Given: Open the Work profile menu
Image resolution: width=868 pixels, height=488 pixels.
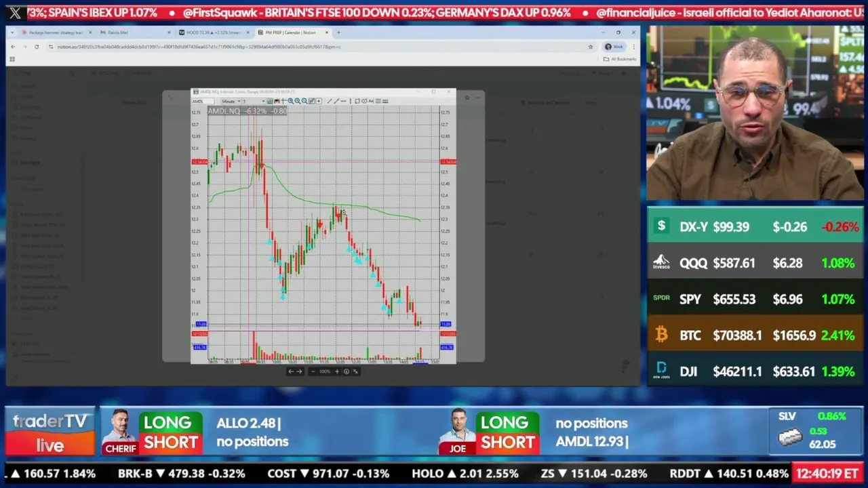Looking at the screenshot, I should click(x=614, y=47).
